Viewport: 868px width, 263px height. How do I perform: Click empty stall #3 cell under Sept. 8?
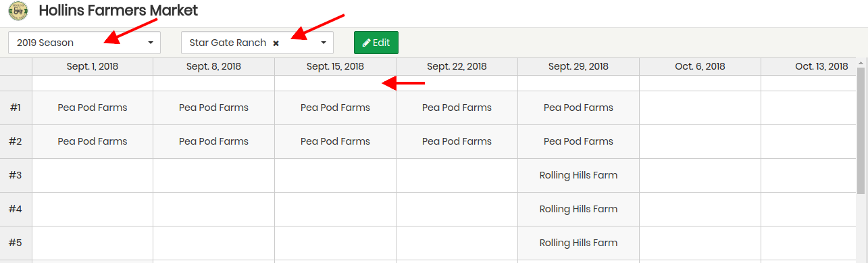(213, 175)
